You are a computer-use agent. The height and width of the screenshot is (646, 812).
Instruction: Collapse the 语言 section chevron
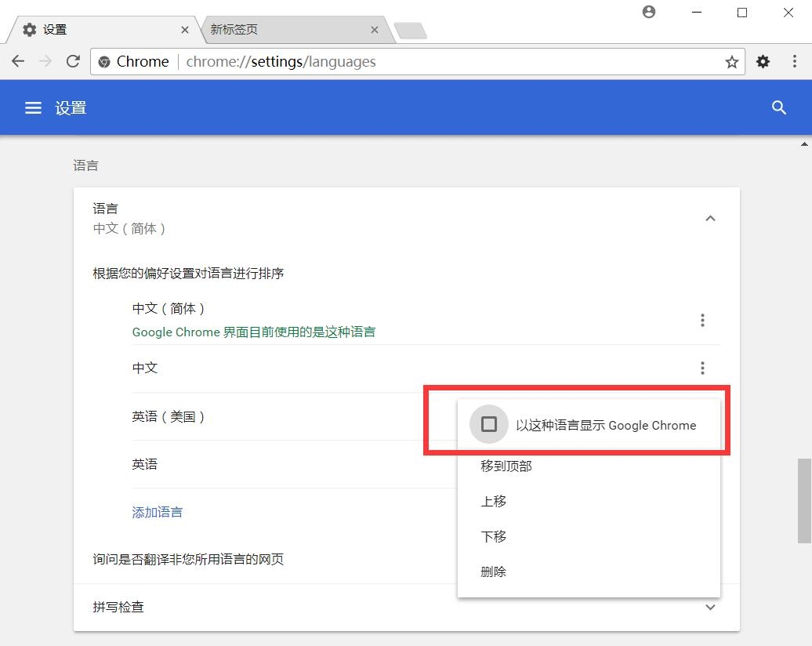710,219
